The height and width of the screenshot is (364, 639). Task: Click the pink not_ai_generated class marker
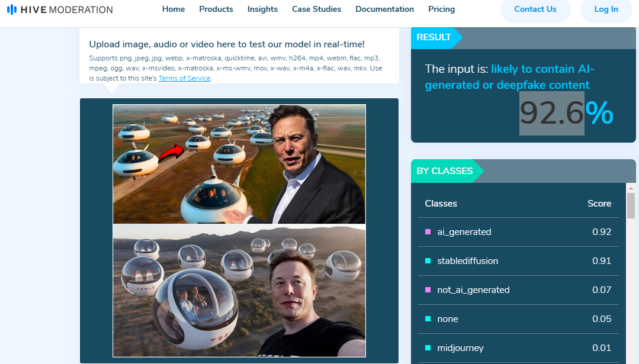(428, 290)
